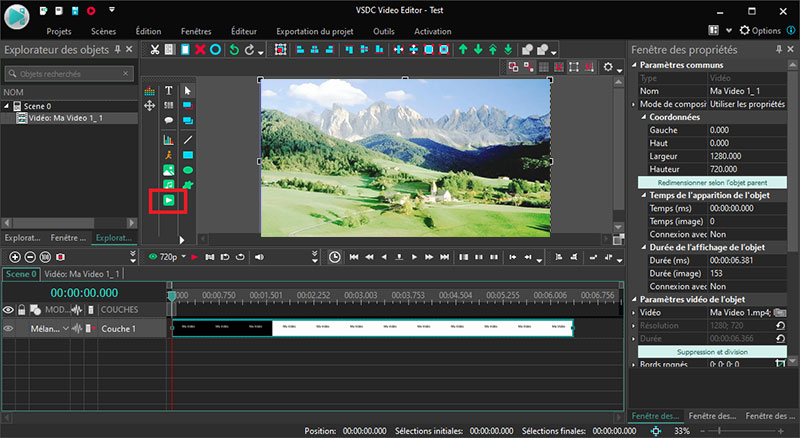Click the scissors Cut icon
Screen dimensions: 800x438
[x=155, y=50]
